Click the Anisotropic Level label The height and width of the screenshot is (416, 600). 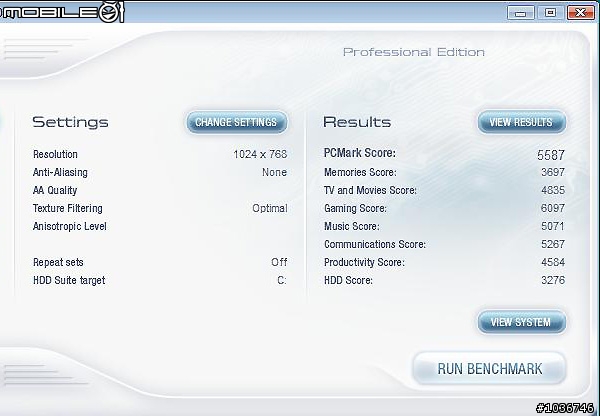pyautogui.click(x=70, y=226)
